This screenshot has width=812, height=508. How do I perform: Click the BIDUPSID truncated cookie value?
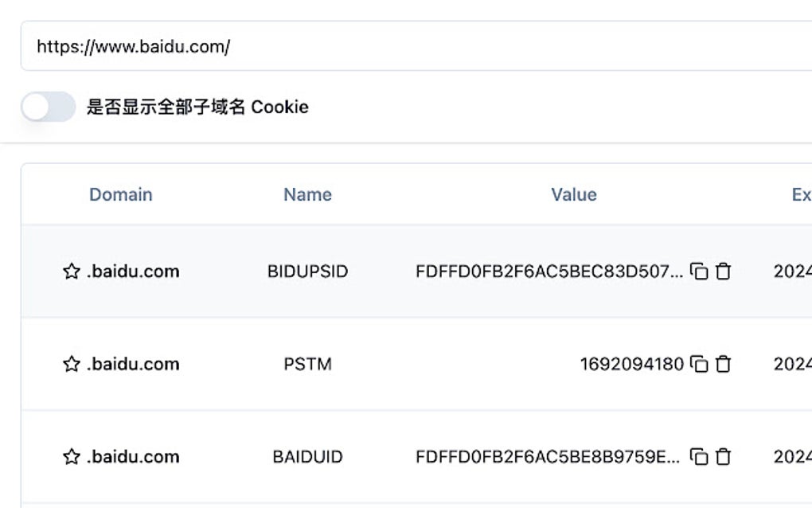tap(548, 272)
